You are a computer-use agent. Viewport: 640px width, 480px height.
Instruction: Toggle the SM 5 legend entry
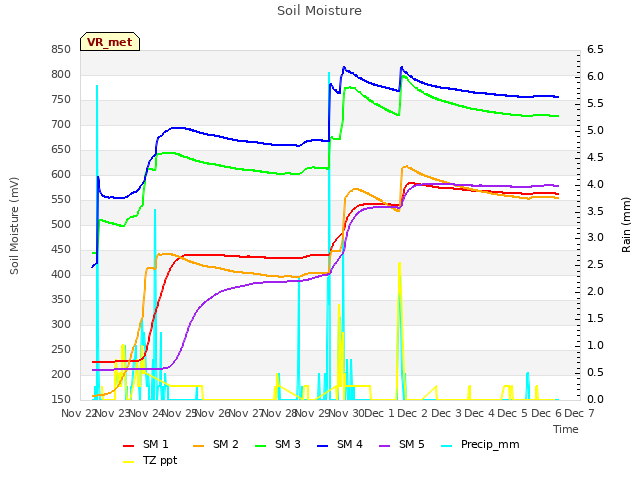pos(402,444)
